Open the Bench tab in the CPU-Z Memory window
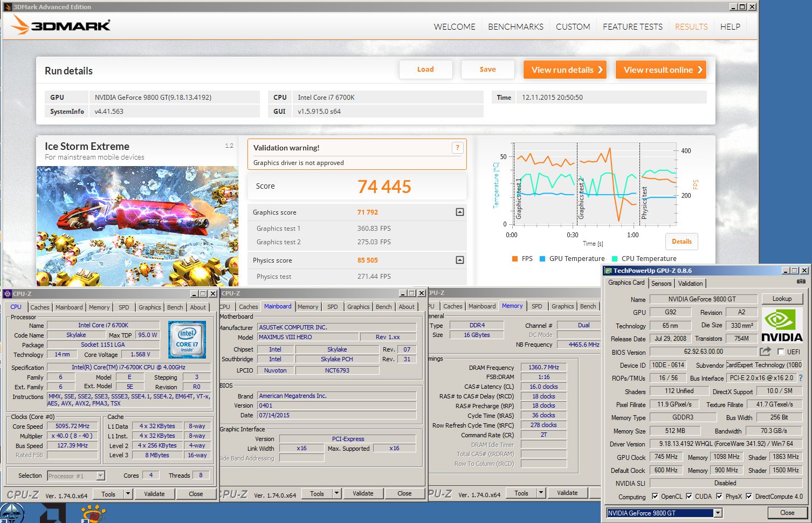 click(588, 306)
